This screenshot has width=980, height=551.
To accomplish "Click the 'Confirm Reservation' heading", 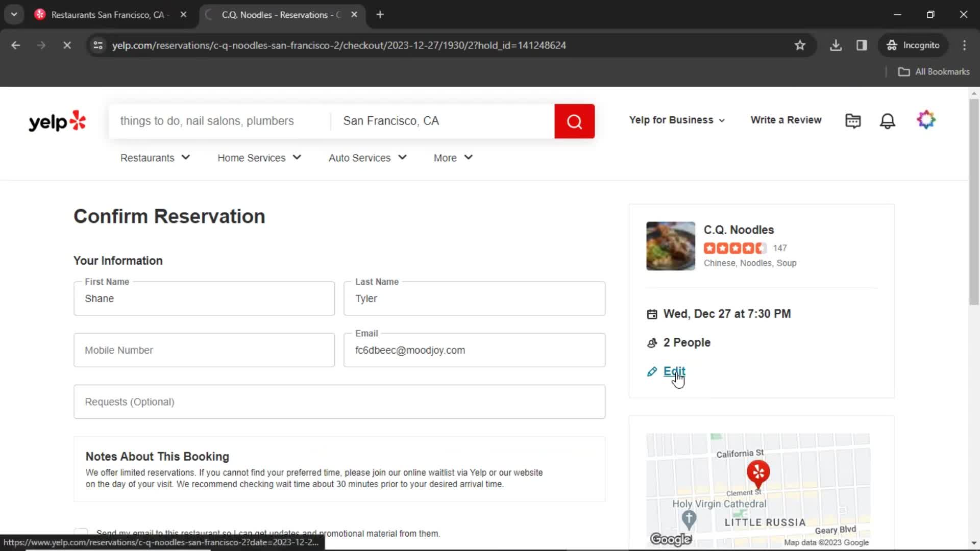I will (x=169, y=217).
